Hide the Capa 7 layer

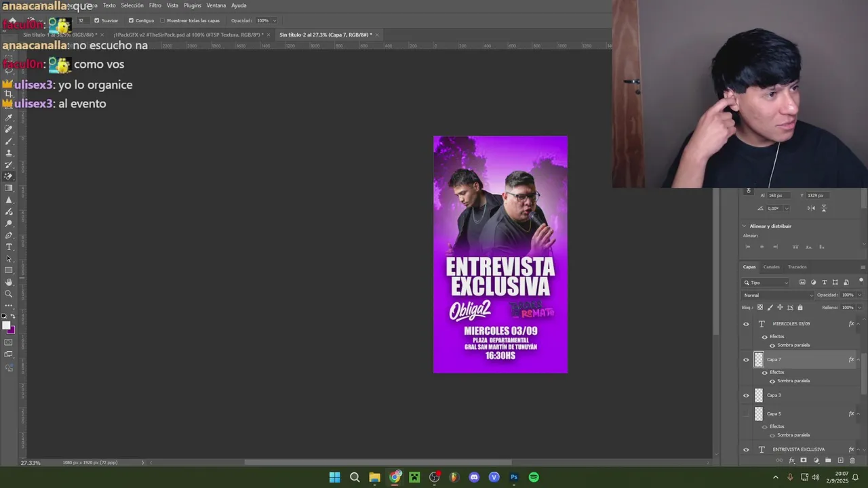click(x=746, y=360)
